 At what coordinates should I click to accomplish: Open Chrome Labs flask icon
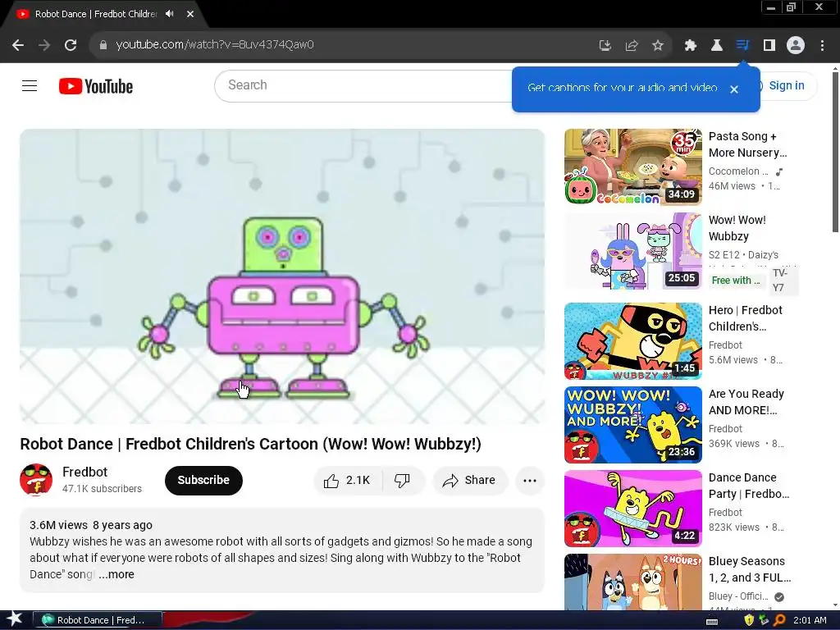pos(716,45)
